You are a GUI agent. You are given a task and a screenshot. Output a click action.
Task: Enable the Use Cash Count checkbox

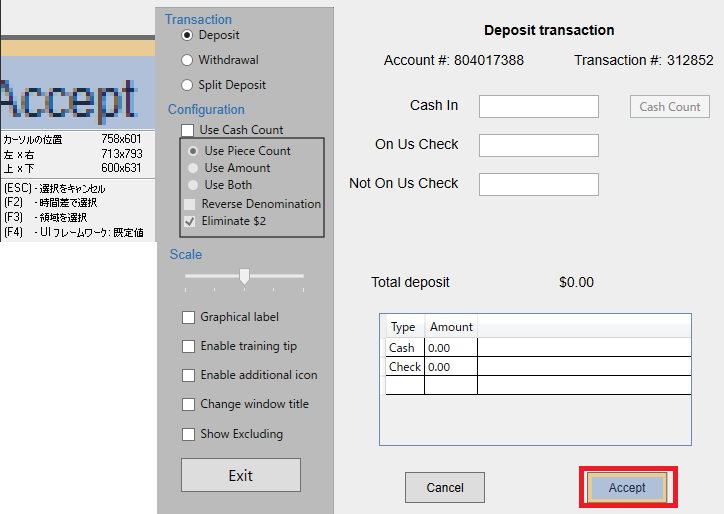tap(187, 130)
